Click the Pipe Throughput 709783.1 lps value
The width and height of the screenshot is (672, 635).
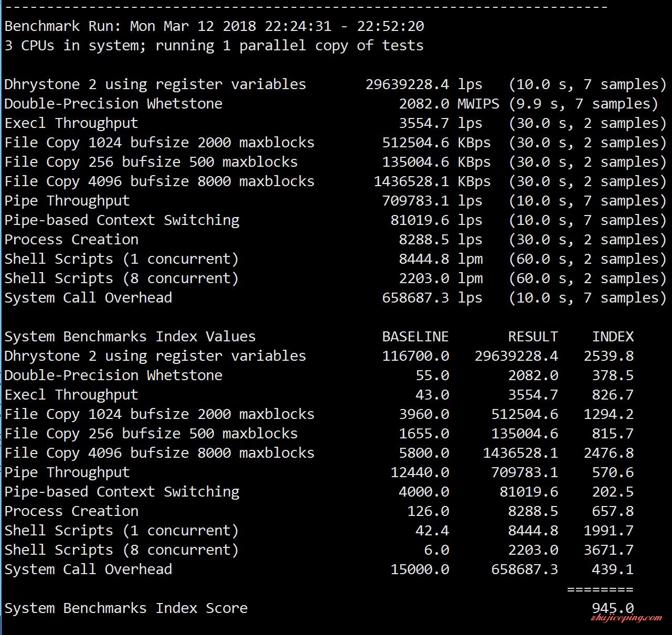click(x=415, y=201)
